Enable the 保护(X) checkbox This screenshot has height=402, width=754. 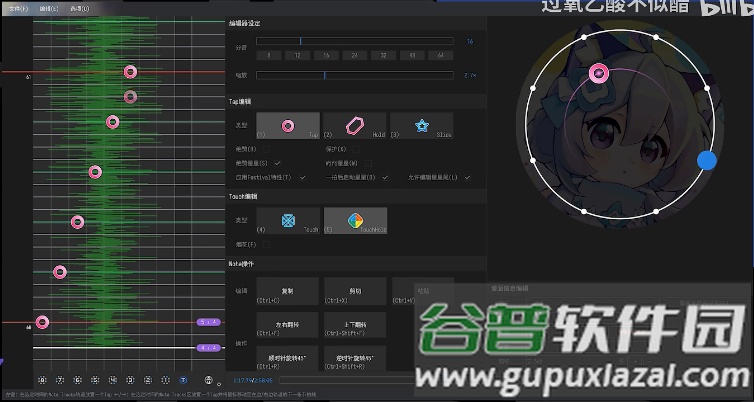(356, 149)
